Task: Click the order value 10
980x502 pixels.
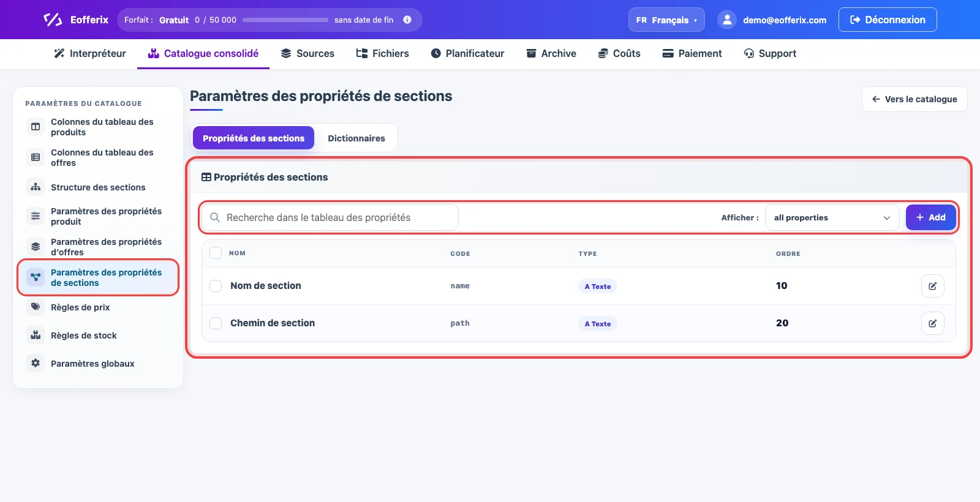Action: click(x=782, y=286)
